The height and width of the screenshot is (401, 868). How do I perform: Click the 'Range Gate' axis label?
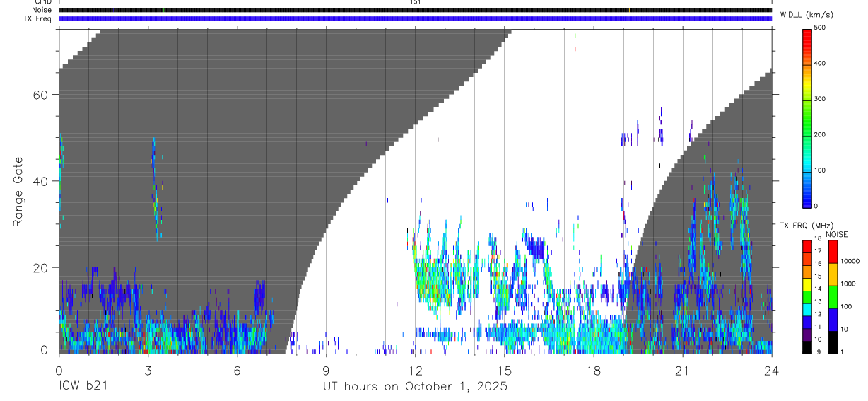(18, 192)
